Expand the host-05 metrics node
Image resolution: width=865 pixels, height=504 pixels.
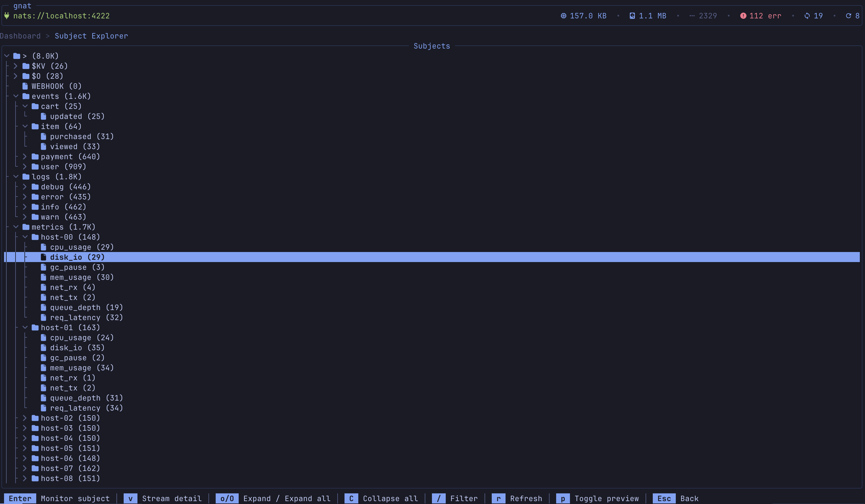25,448
